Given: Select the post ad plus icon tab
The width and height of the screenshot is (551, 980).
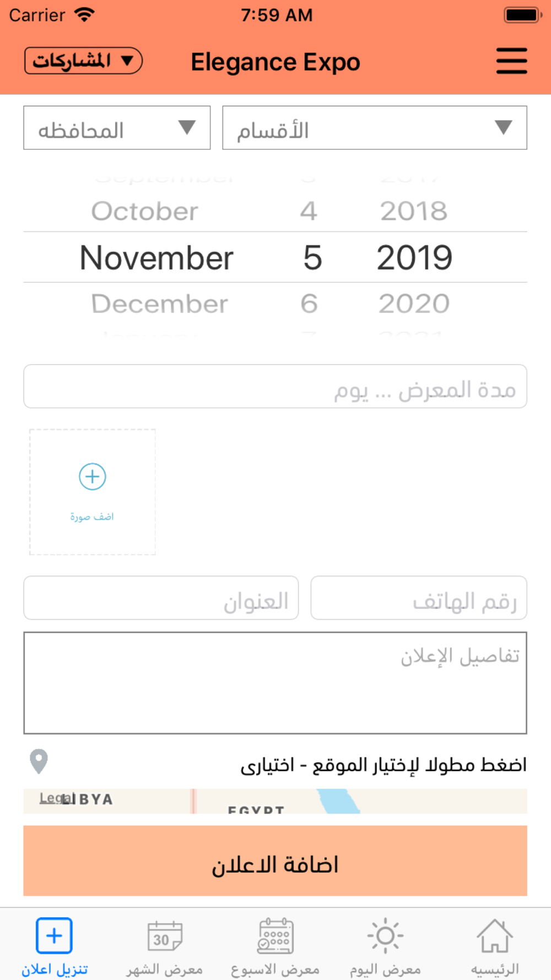Looking at the screenshot, I should 54,936.
